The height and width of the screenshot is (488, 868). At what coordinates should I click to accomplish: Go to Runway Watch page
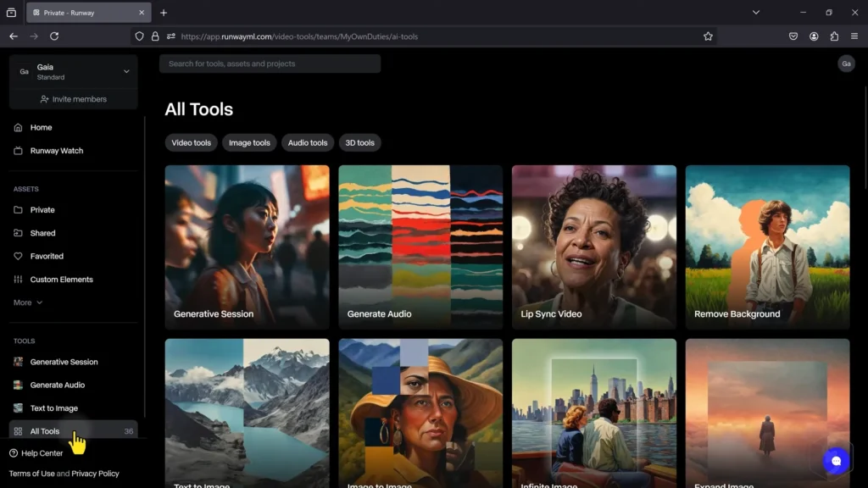click(57, 151)
